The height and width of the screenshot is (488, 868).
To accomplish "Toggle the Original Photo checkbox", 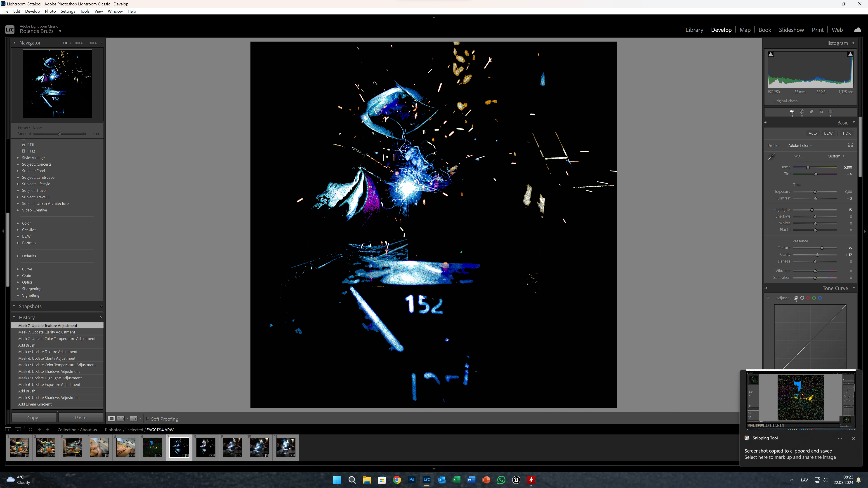I will [770, 101].
